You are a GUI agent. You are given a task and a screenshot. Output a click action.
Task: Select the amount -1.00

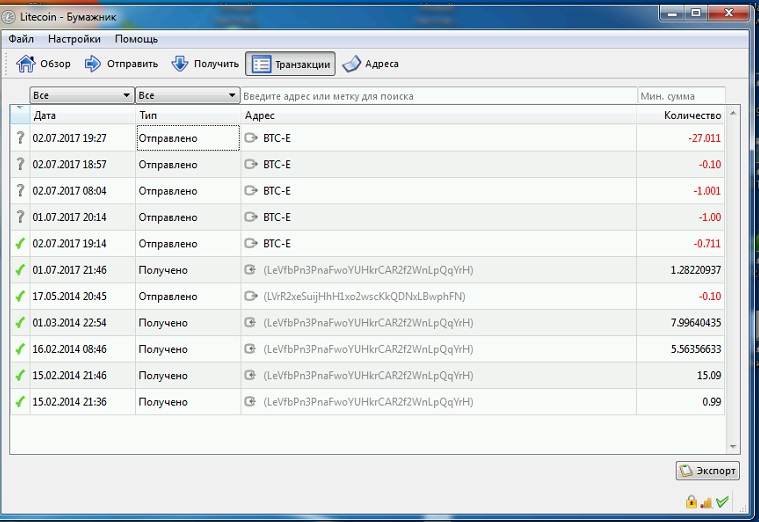[710, 217]
